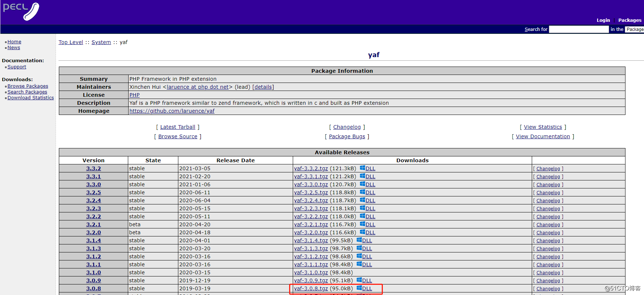644x295 pixels.
Task: Open the GitHub homepage link for yaf
Action: (172, 111)
